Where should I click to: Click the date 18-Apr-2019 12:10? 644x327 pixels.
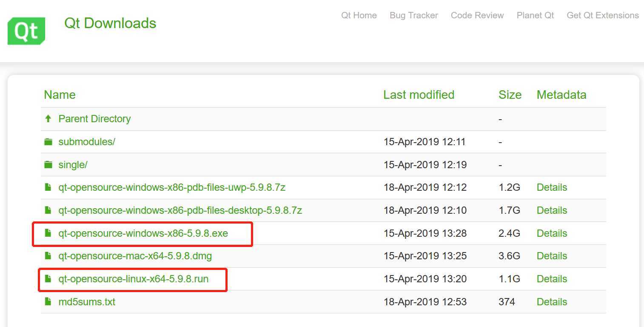(425, 210)
